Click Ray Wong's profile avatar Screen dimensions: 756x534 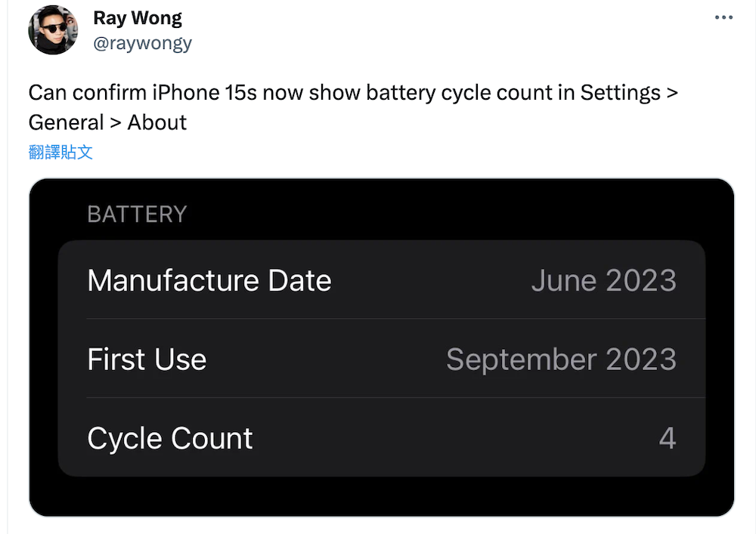pos(54,30)
